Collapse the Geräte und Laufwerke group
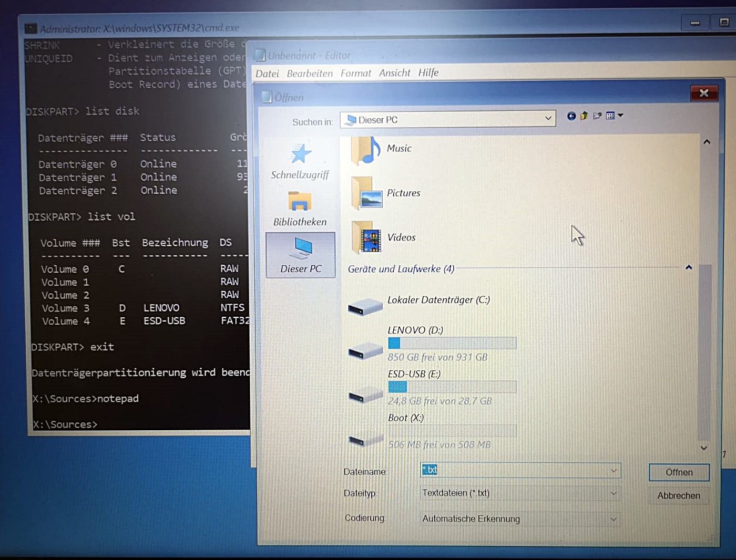The height and width of the screenshot is (560, 736). [x=689, y=267]
